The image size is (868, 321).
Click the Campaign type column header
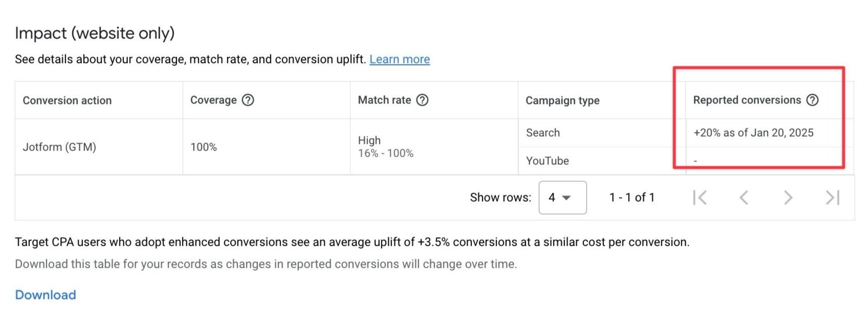(562, 100)
